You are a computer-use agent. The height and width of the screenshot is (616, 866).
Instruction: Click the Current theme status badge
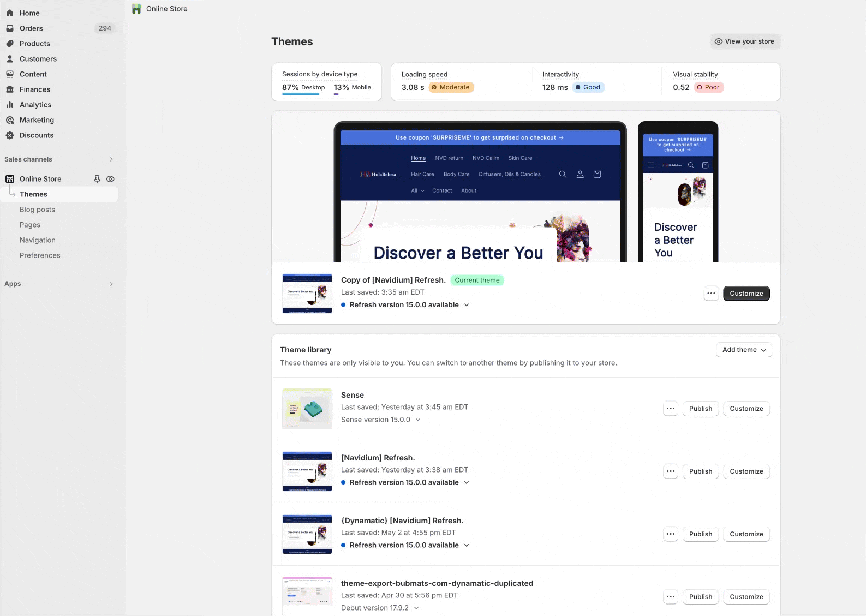[x=477, y=280]
